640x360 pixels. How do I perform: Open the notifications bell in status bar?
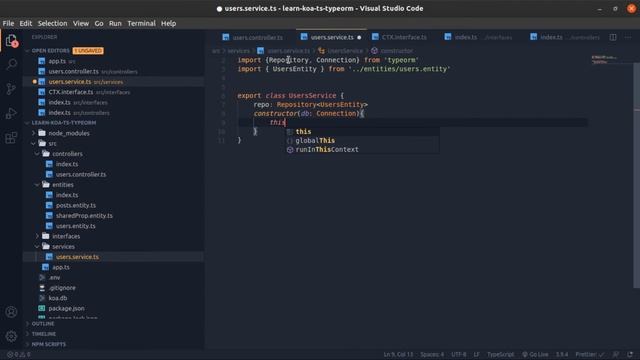click(630, 354)
